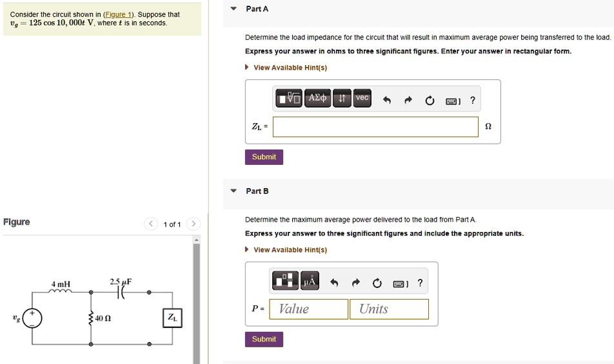The width and height of the screenshot is (614, 364).
Task: Submit the Part B answer
Action: [x=264, y=339]
